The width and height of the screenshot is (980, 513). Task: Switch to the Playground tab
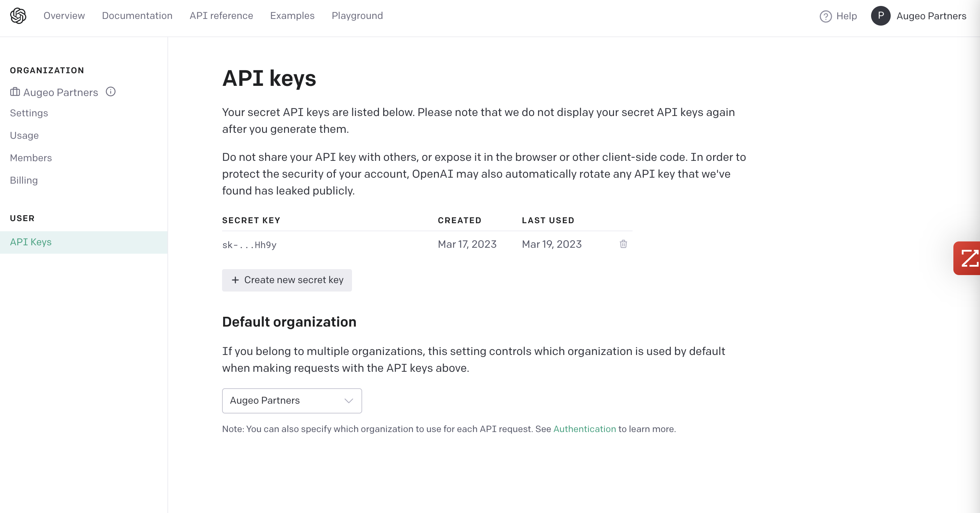pyautogui.click(x=357, y=15)
